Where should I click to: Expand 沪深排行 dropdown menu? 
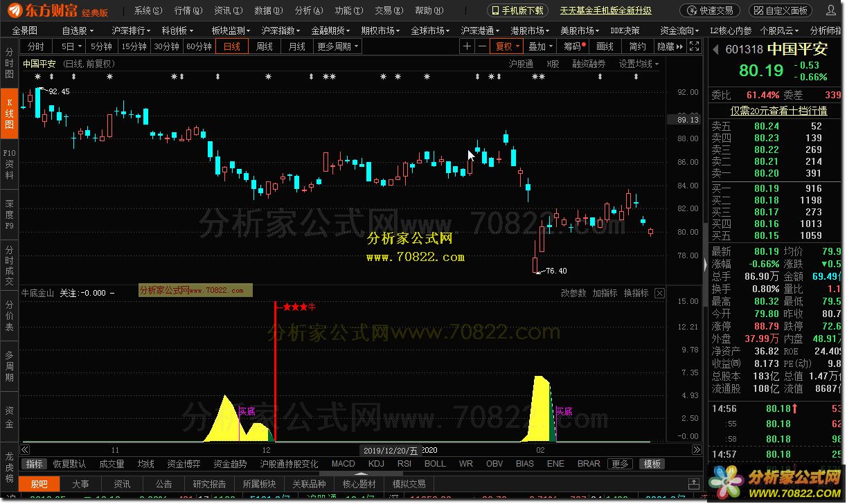coord(131,31)
